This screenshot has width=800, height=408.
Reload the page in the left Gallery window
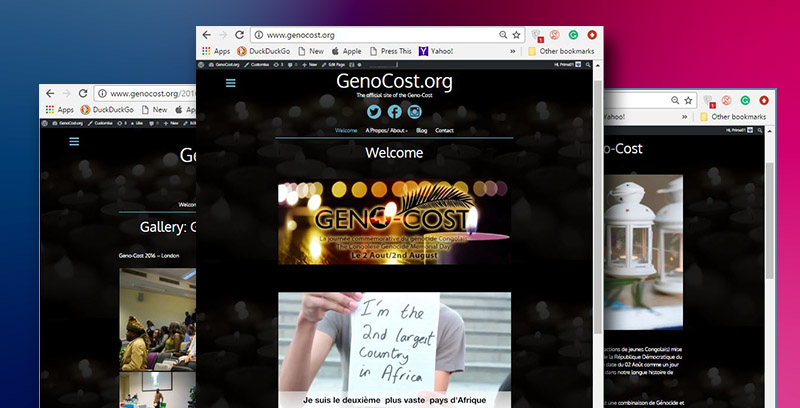pyautogui.click(x=83, y=93)
